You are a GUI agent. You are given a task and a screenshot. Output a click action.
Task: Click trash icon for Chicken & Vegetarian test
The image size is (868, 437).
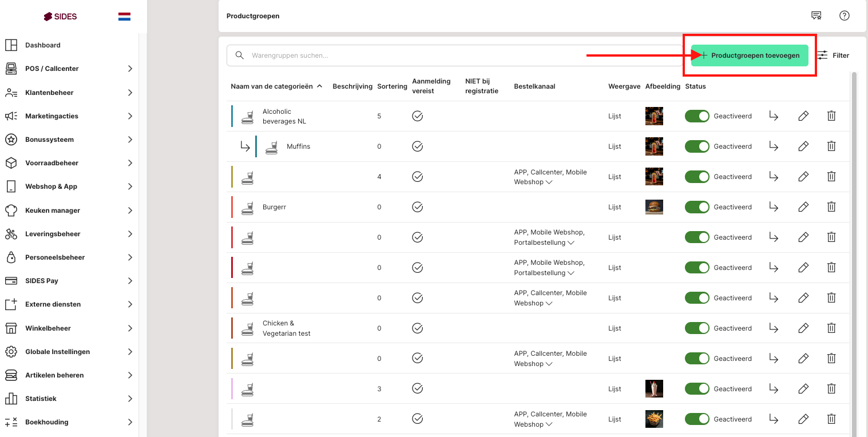tap(831, 328)
